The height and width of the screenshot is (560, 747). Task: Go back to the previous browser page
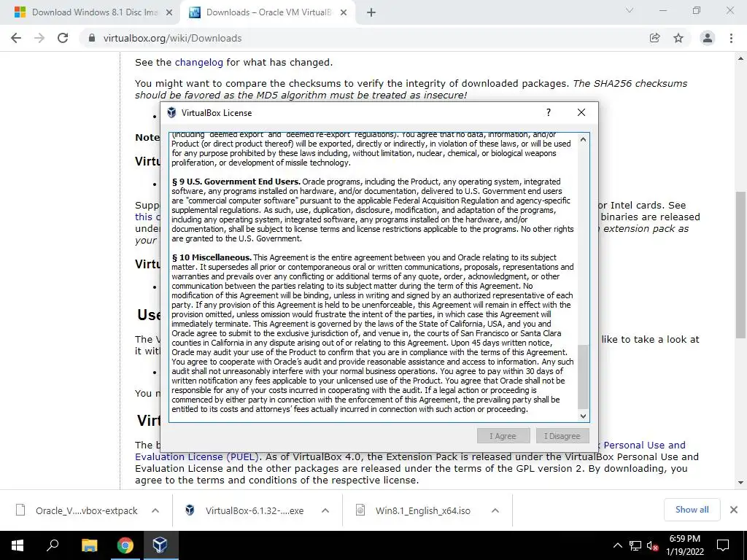[16, 38]
